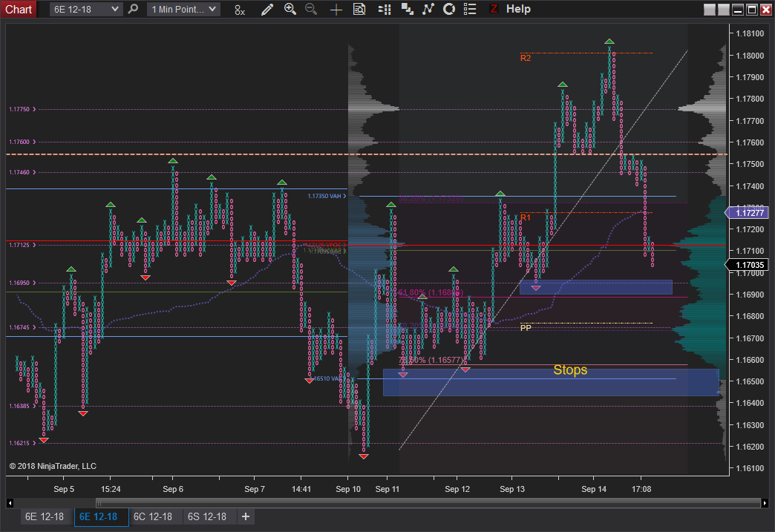Click the first gray window layout button
The width and height of the screenshot is (775, 532).
pyautogui.click(x=709, y=10)
